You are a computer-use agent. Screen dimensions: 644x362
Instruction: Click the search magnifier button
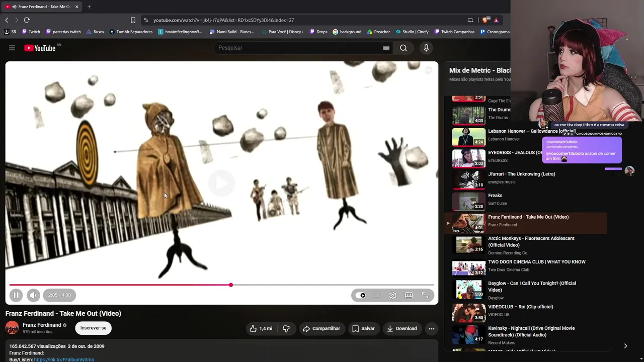(404, 48)
